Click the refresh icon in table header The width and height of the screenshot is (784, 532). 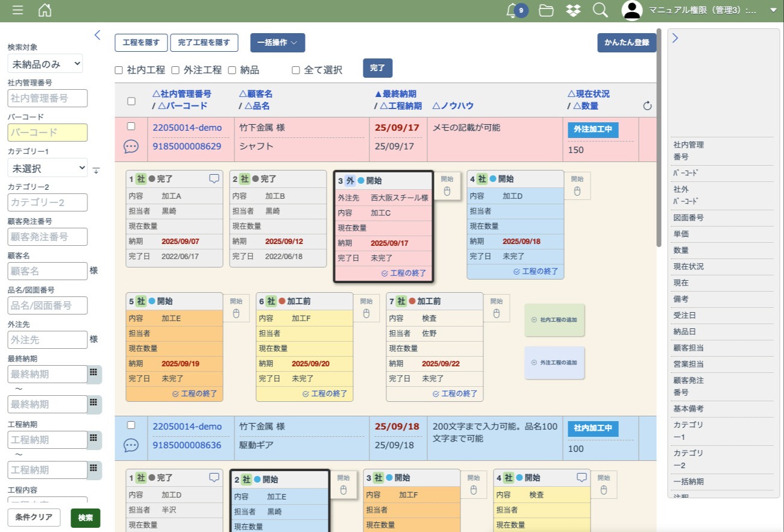pos(647,106)
